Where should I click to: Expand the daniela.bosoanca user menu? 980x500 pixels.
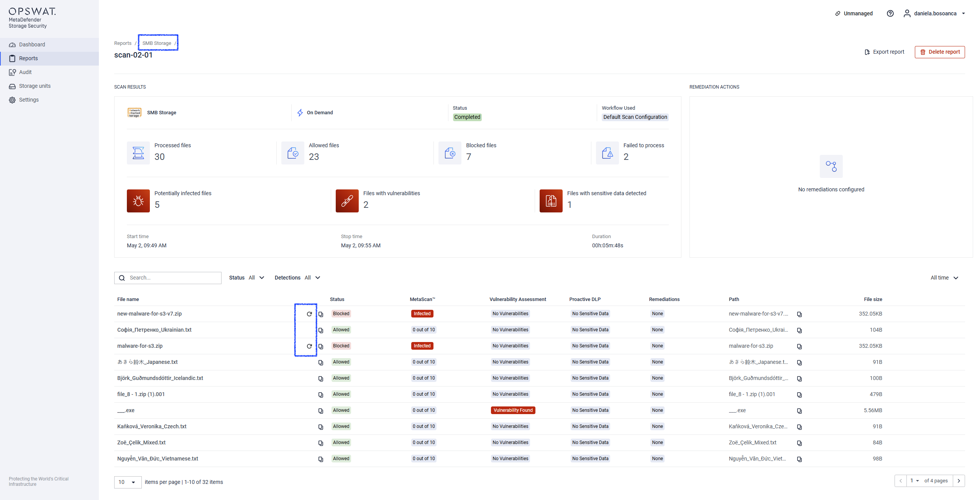[x=934, y=13]
